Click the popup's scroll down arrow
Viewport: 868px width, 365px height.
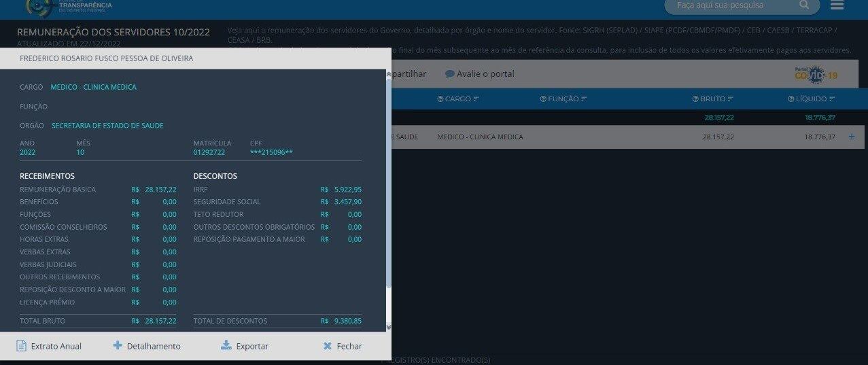point(389,327)
